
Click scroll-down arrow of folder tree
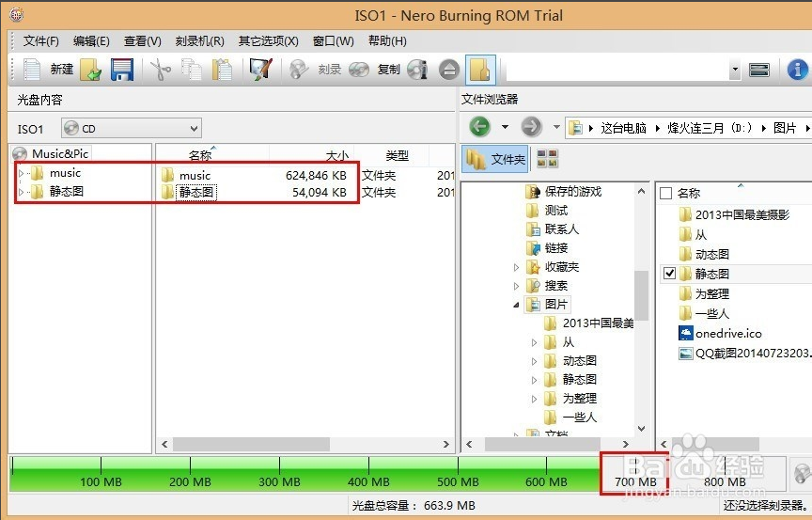tap(641, 428)
